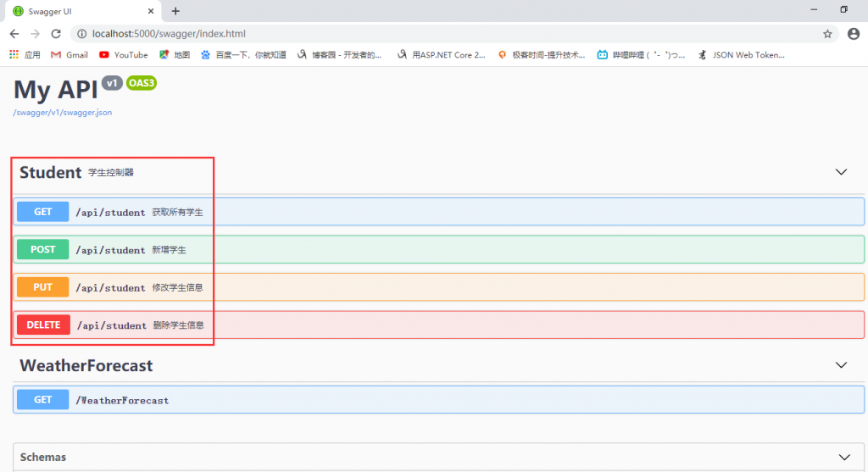Collapse the WeatherForecast section chevron
Screen dimensions: 868x472
click(841, 365)
